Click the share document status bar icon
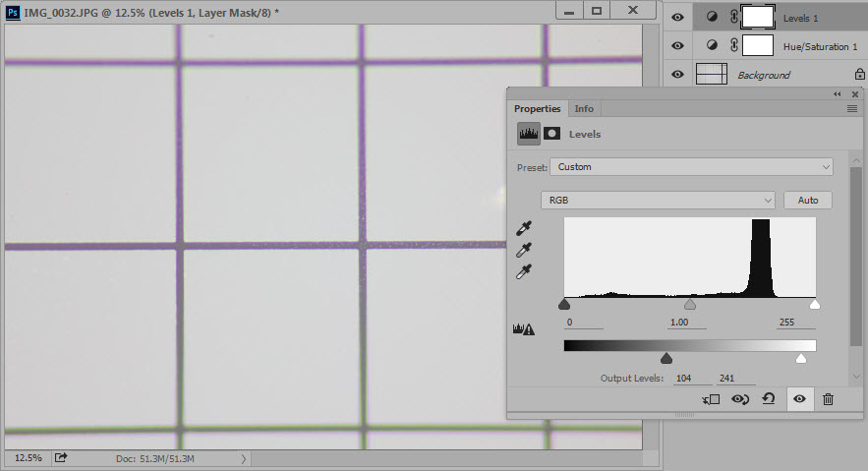868x471 pixels. (x=61, y=457)
